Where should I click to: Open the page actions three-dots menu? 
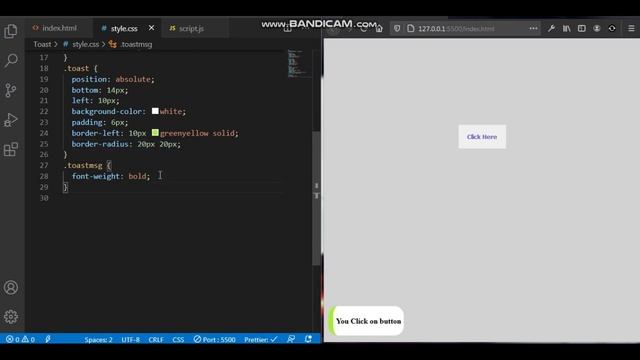coord(533,29)
